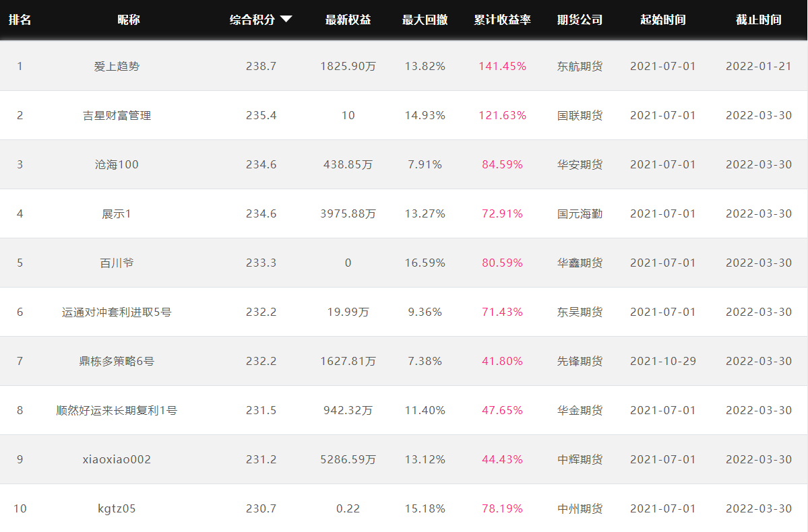Click score 231.5

261,411
